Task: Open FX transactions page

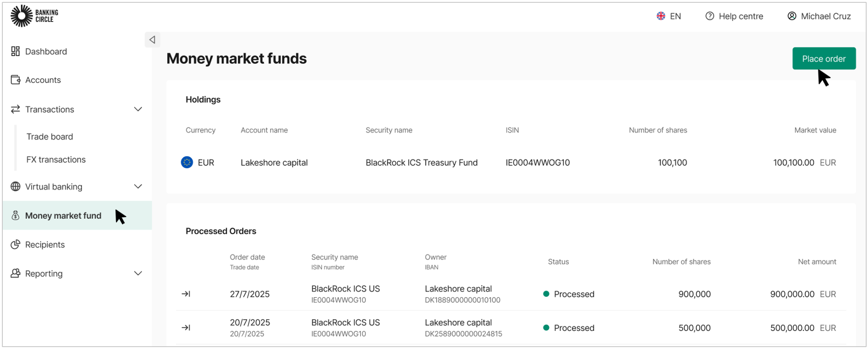Action: click(56, 159)
